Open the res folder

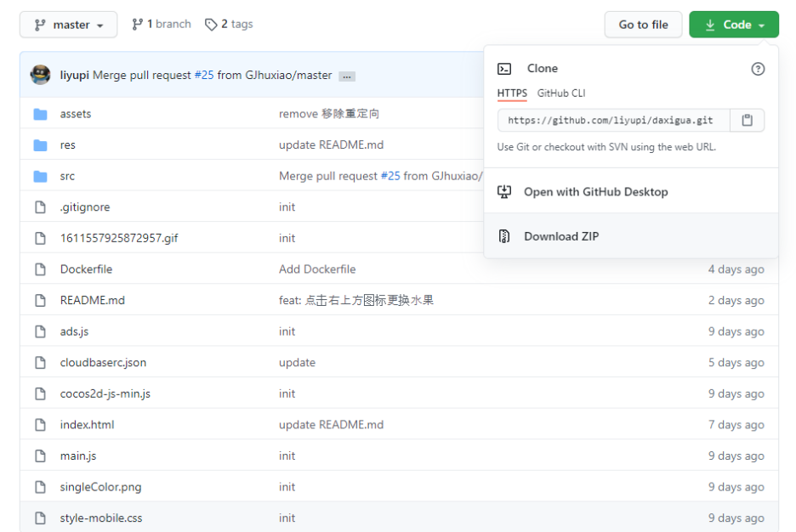click(67, 145)
